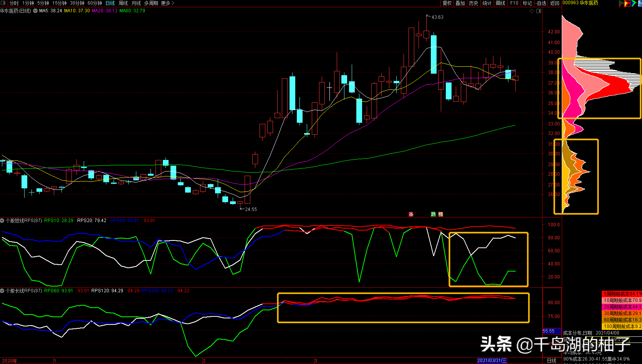Click the 标记 mark button
This screenshot has width=642, height=364.
528,3
